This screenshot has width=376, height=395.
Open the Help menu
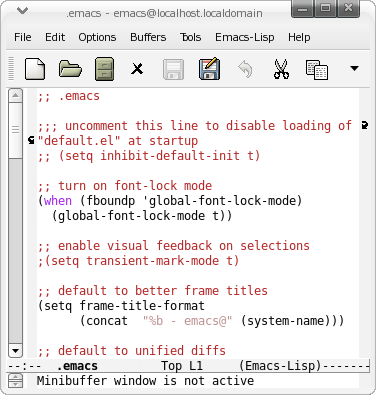pyautogui.click(x=299, y=37)
